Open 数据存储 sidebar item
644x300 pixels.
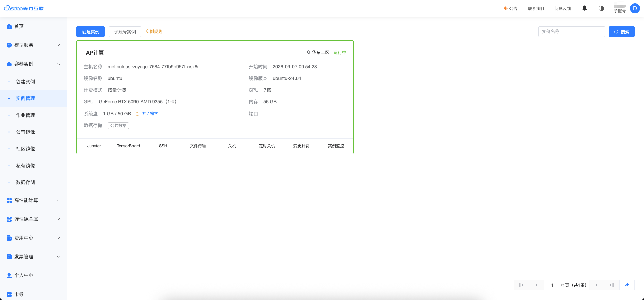tap(34, 182)
